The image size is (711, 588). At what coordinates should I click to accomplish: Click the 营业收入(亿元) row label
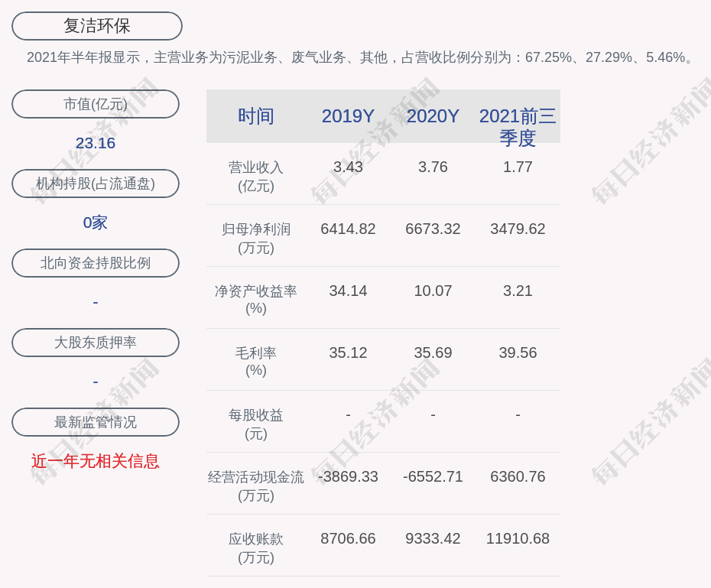(x=256, y=177)
